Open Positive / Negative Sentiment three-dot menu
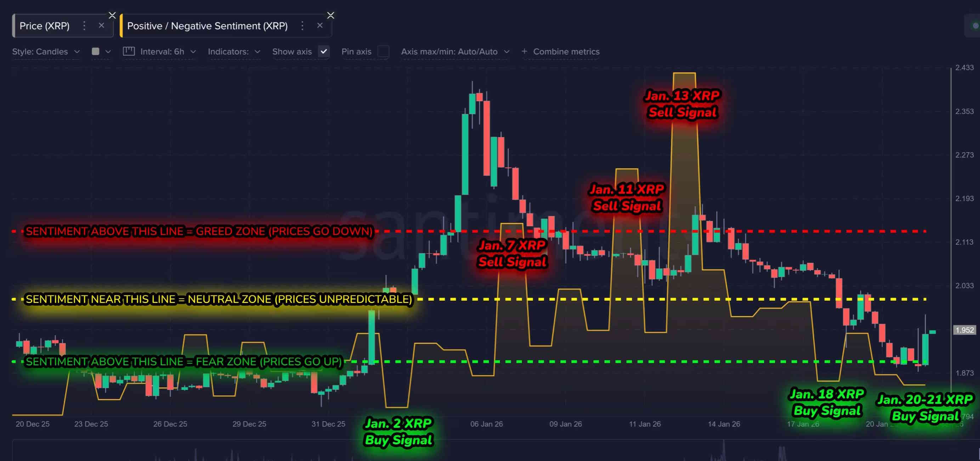 click(302, 26)
